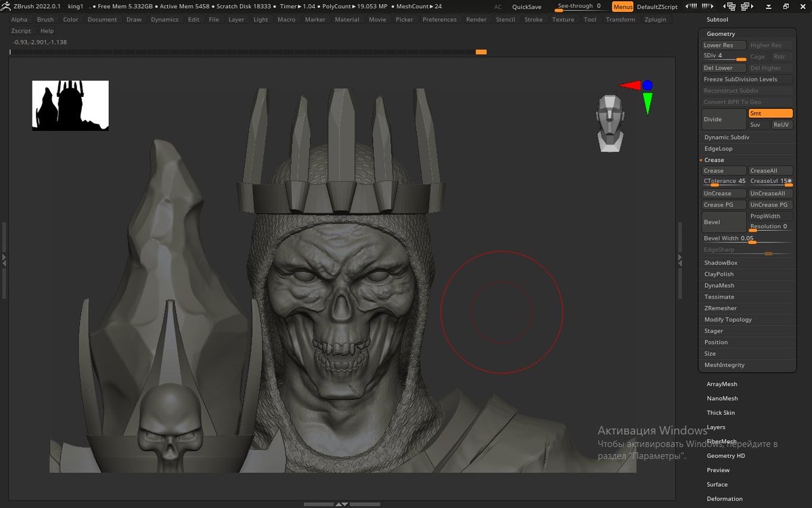The height and width of the screenshot is (508, 812).
Task: Click the head orientation CamView icon
Action: (x=611, y=123)
